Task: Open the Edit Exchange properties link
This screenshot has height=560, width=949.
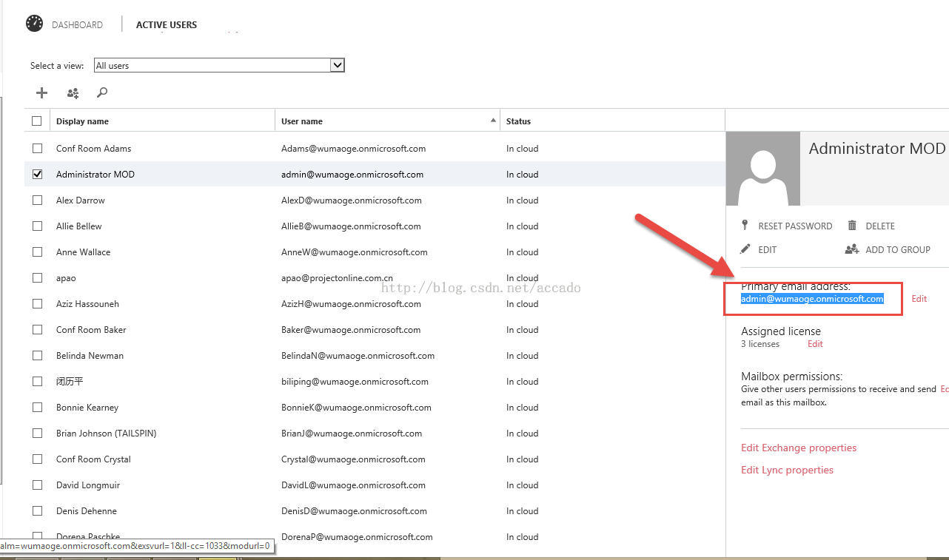Action: (x=798, y=448)
